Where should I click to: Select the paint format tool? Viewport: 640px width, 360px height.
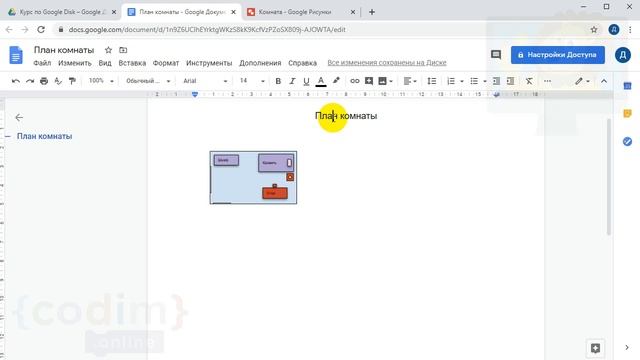click(72, 81)
